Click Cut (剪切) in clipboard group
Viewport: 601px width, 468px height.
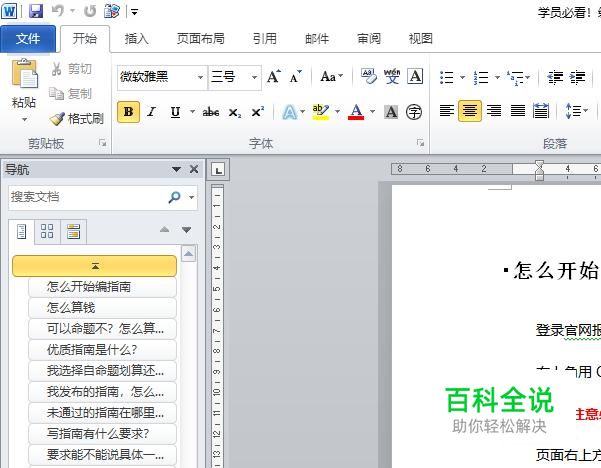tap(71, 69)
